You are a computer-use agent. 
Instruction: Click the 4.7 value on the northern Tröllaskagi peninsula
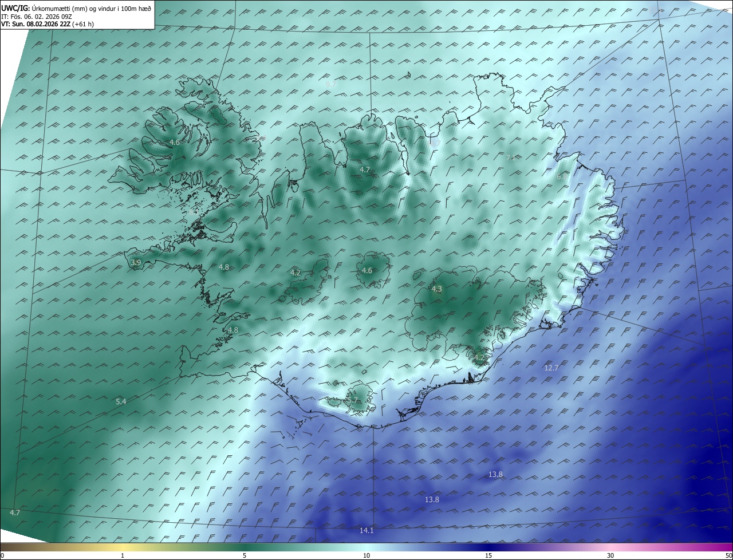pyautogui.click(x=365, y=170)
